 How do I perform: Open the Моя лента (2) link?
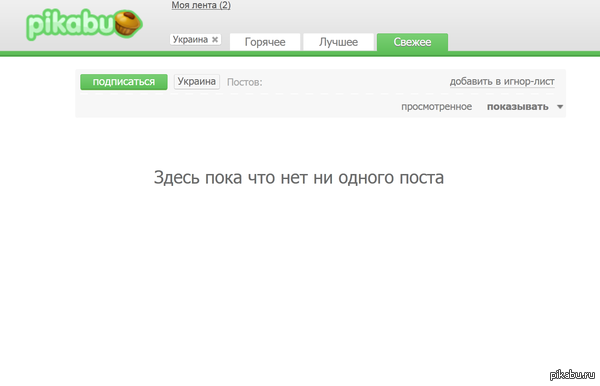(x=201, y=5)
